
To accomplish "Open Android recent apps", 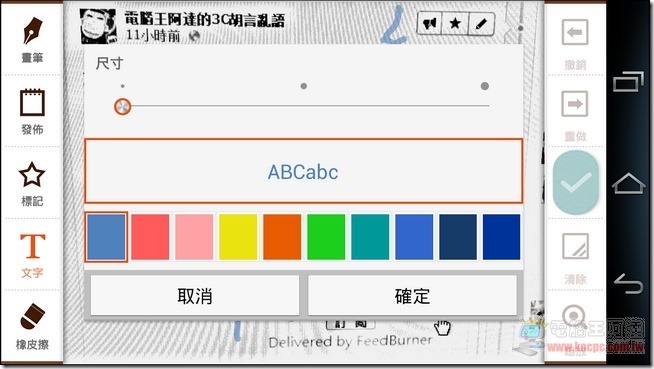I will (x=628, y=81).
